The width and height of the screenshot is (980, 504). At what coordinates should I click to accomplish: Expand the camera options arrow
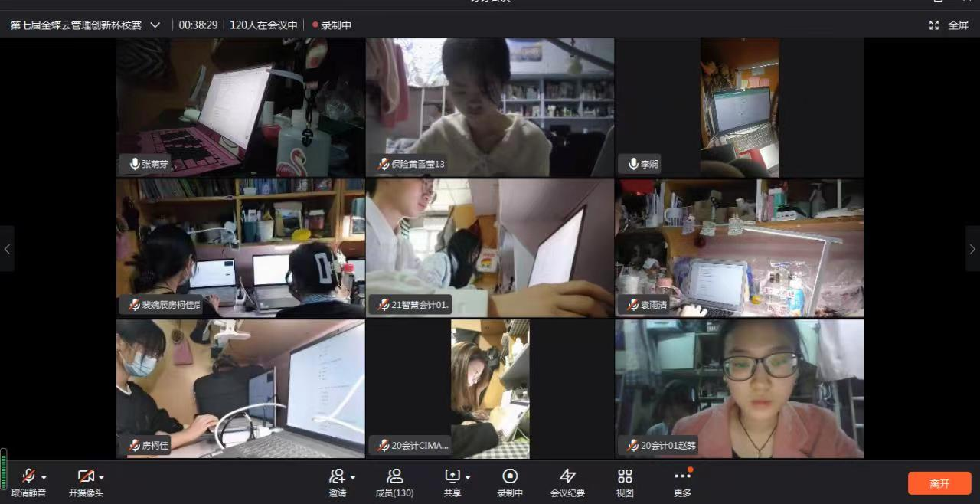(101, 477)
